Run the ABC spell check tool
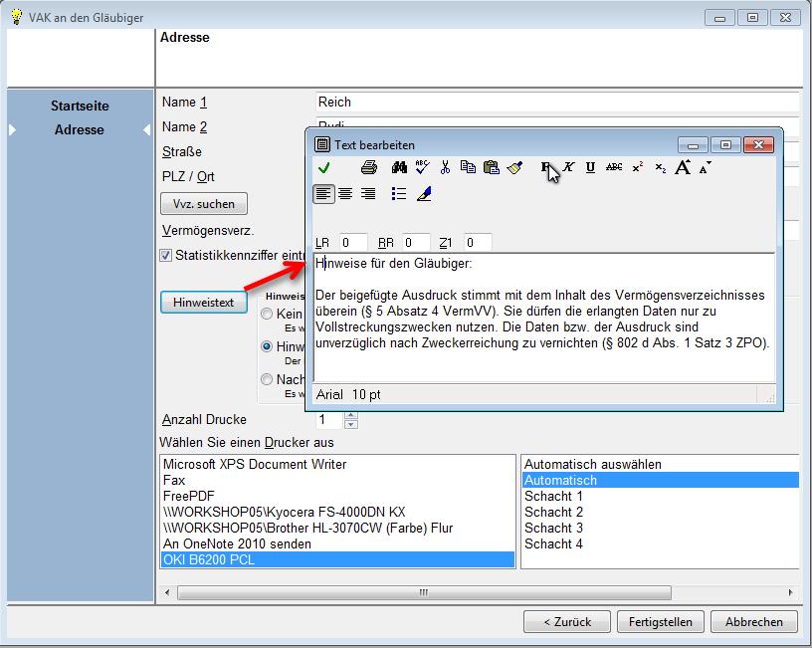Image resolution: width=812 pixels, height=648 pixels. coord(422,168)
